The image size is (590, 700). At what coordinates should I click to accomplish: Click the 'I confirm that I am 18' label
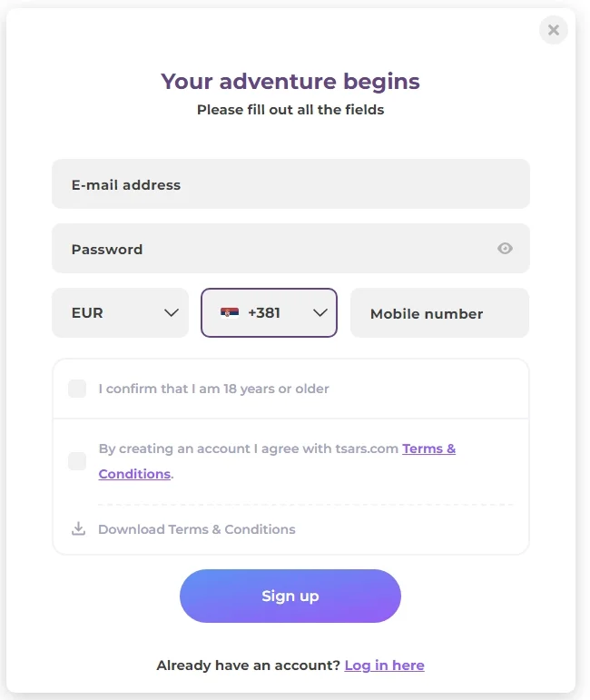[x=213, y=389]
